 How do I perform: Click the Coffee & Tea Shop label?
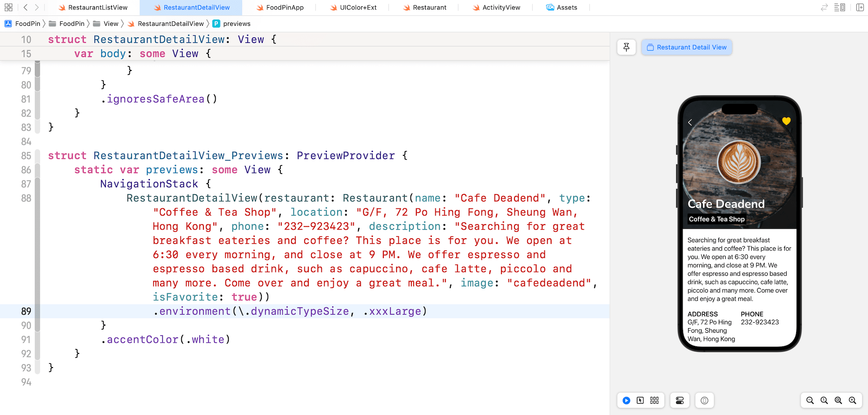(717, 219)
